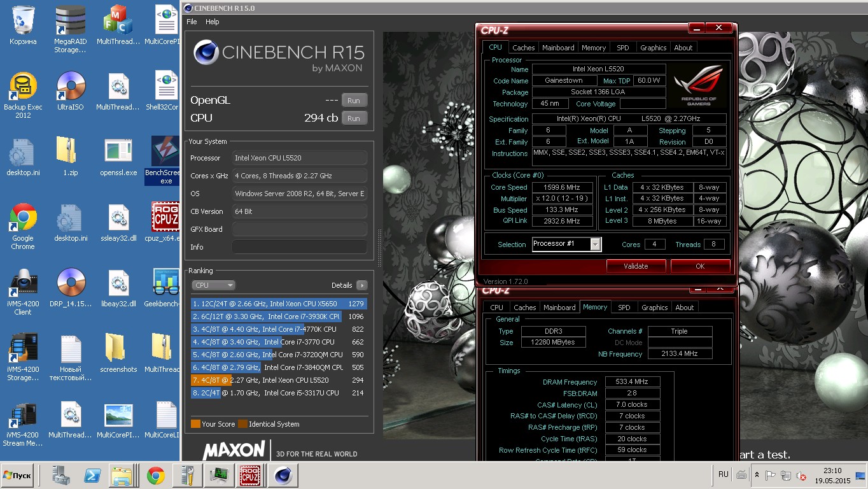Select ranking row Core i7-3840QM 505
The image size is (868, 489).
pyautogui.click(x=279, y=367)
